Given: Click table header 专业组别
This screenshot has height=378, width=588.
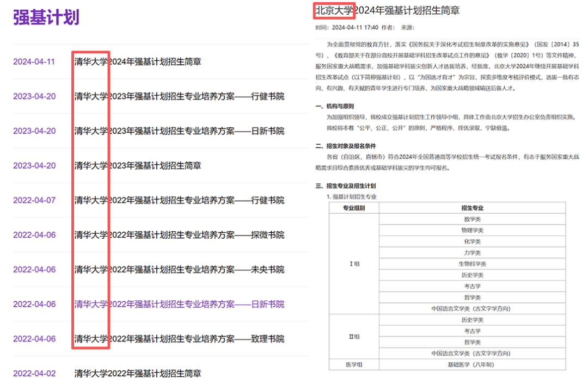Looking at the screenshot, I should (x=354, y=208).
